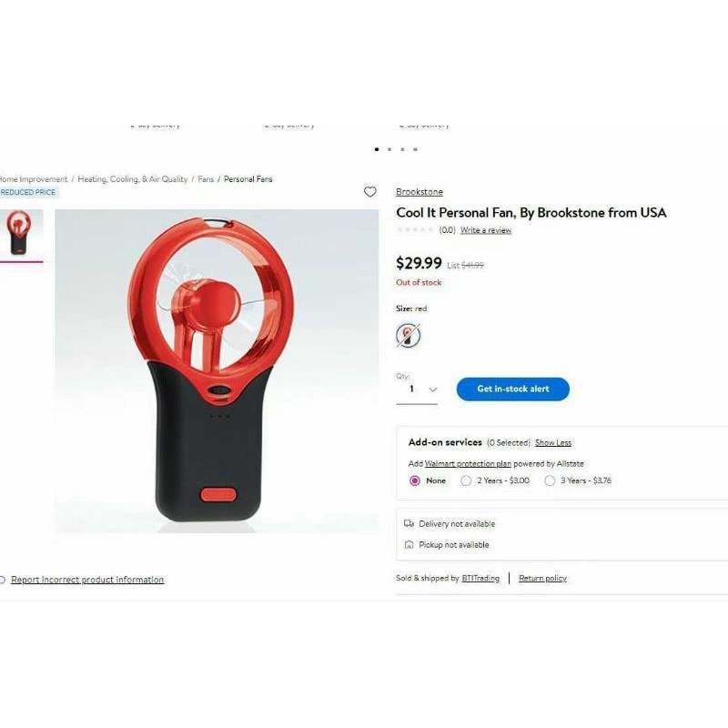Open the Brookstone brand link
The height and width of the screenshot is (728, 728).
(x=420, y=192)
